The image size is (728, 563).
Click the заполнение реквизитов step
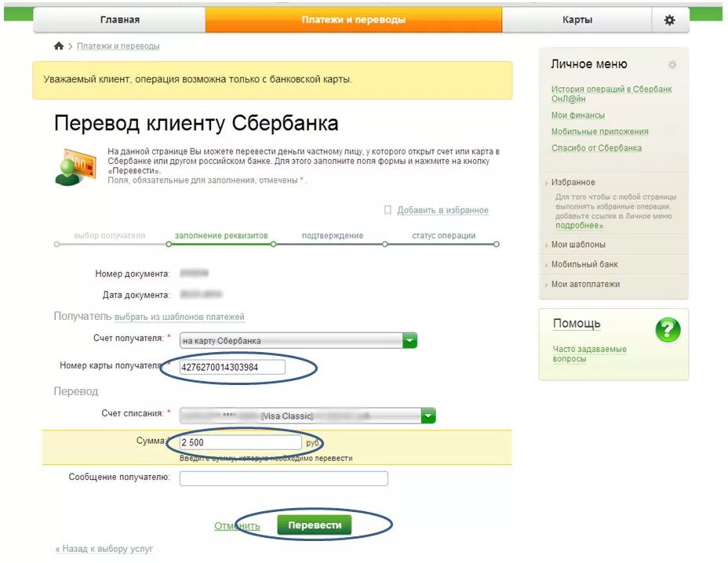tap(221, 236)
